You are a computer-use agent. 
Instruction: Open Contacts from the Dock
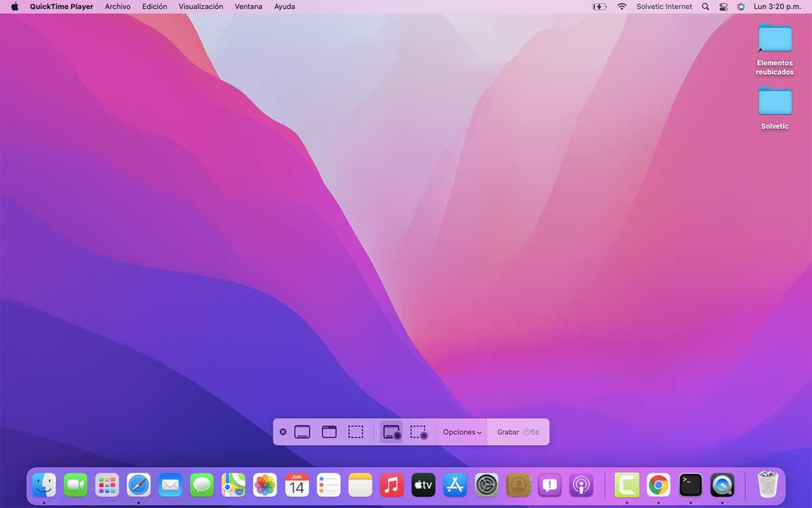click(518, 485)
